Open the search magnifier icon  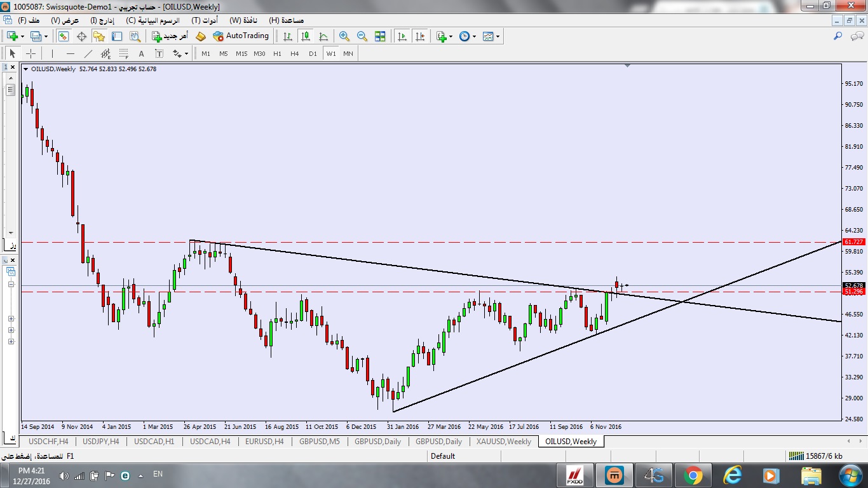pyautogui.click(x=838, y=36)
